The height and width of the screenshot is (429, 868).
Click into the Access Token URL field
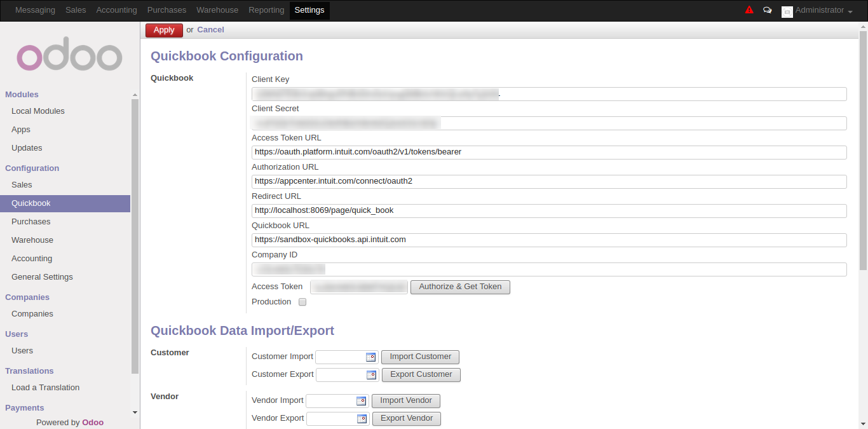[549, 153]
